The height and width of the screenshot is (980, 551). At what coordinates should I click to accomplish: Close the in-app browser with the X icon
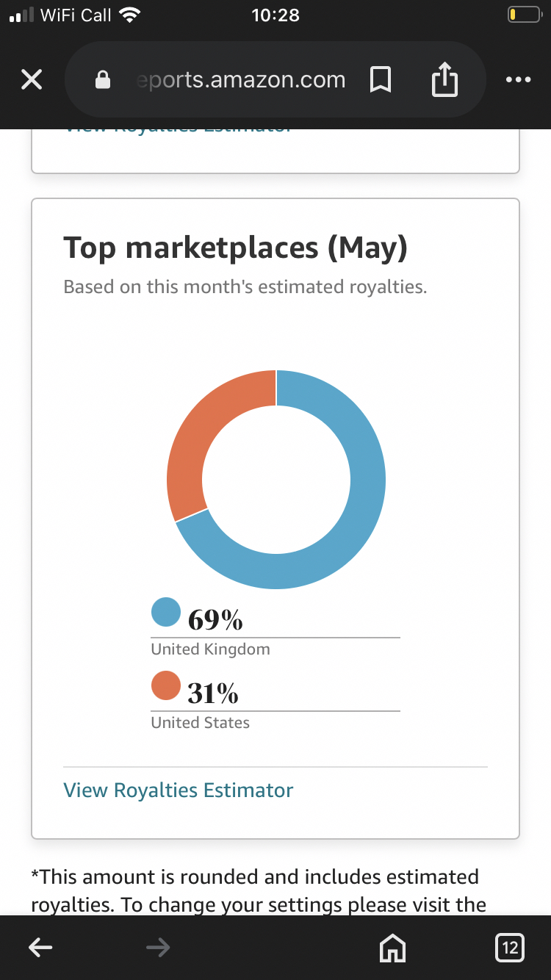[x=32, y=79]
